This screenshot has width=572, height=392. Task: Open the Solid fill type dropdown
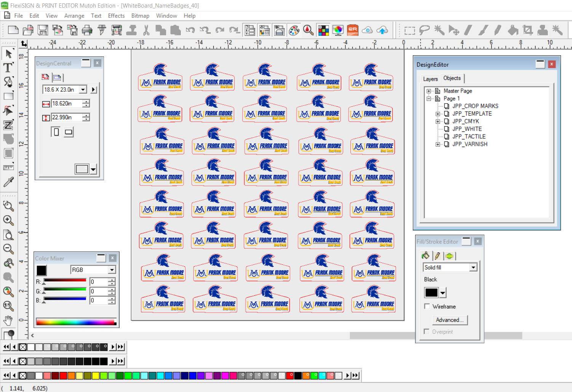click(x=473, y=267)
